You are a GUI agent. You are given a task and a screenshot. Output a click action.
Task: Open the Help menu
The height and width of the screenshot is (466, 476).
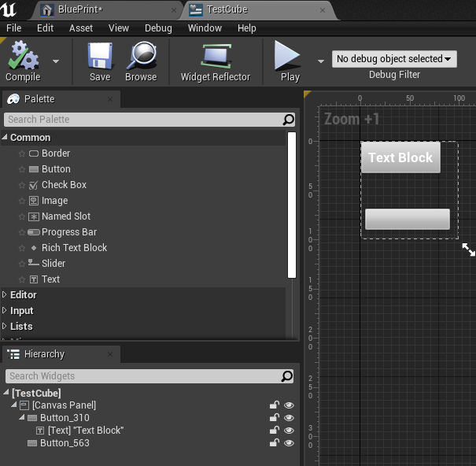[246, 28]
